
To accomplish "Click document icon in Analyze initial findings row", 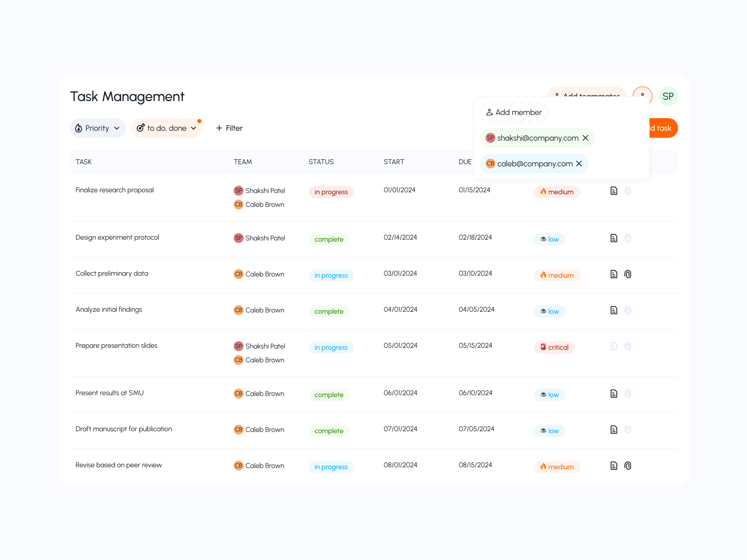I will tap(614, 310).
